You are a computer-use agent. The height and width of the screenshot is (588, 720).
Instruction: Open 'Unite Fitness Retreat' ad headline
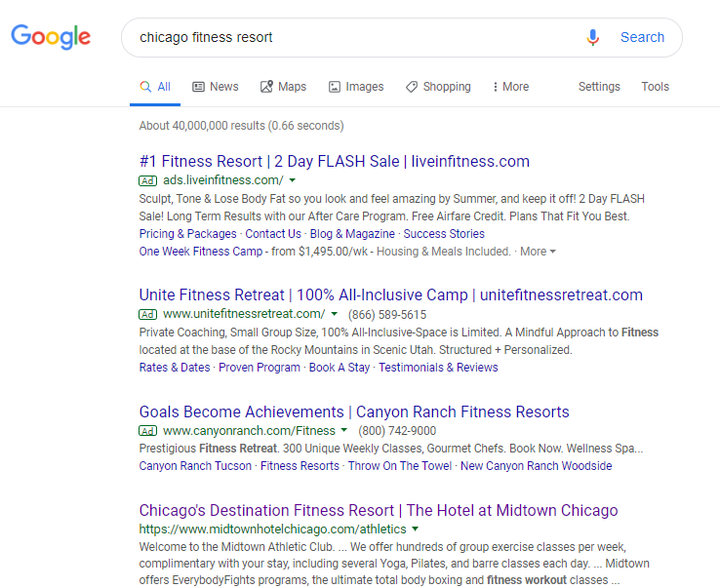(391, 294)
